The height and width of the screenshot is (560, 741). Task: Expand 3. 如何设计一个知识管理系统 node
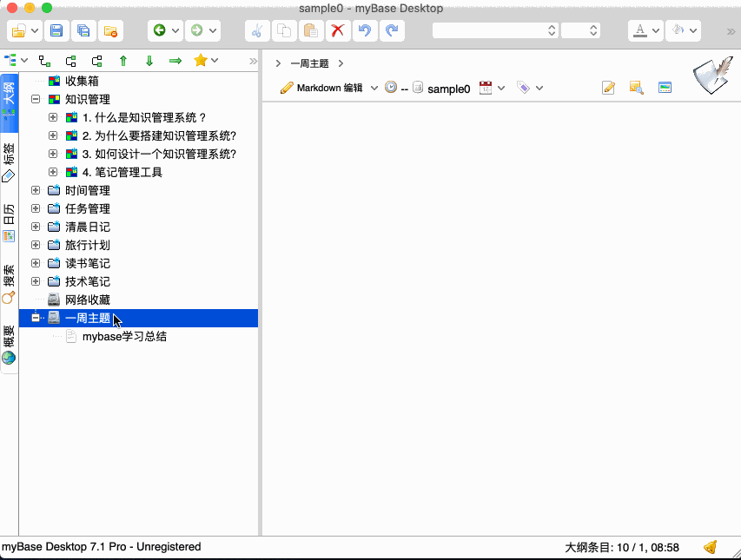pyautogui.click(x=53, y=154)
